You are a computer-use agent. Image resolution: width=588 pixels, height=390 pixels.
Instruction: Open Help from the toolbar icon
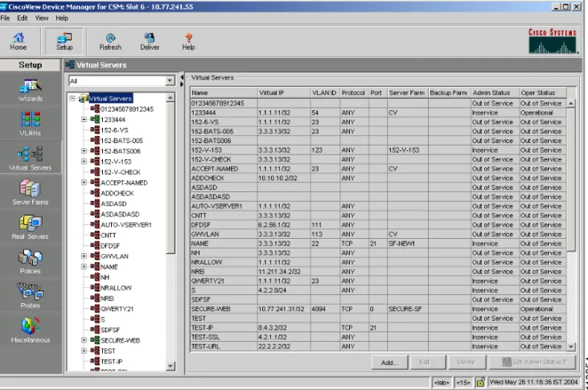tap(188, 42)
